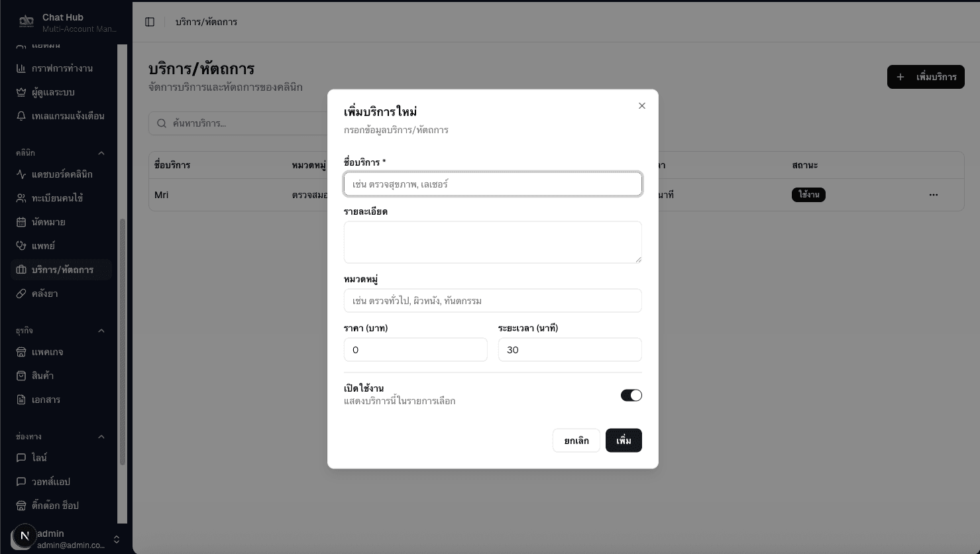This screenshot has height=554, width=980.
Task: Click the crown icon for ผู้ดูแลระบบ
Action: [x=21, y=92]
